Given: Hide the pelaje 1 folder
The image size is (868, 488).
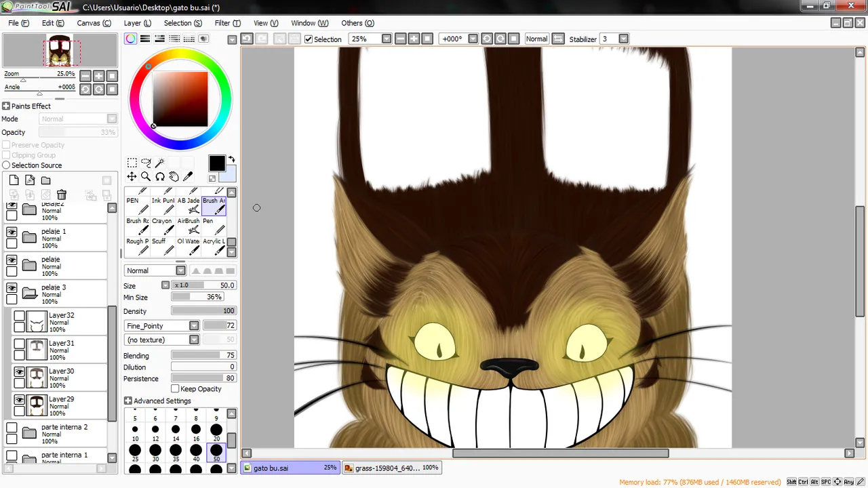Looking at the screenshot, I should pyautogui.click(x=12, y=232).
